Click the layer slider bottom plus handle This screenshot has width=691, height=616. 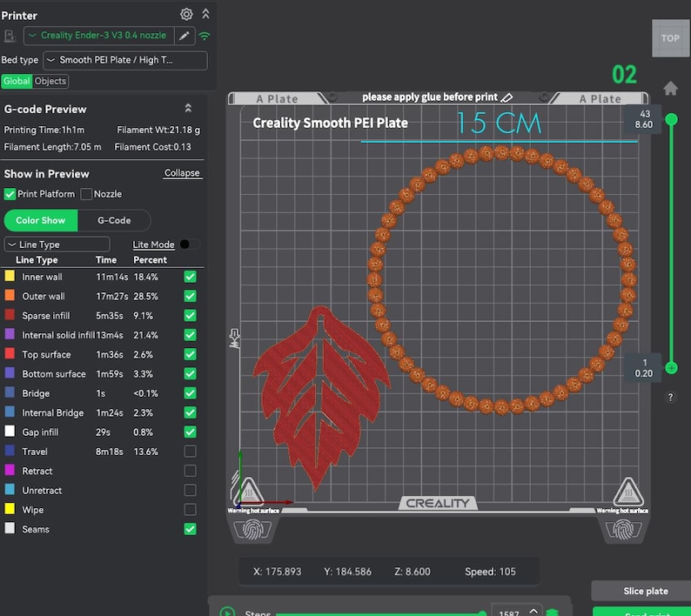671,368
